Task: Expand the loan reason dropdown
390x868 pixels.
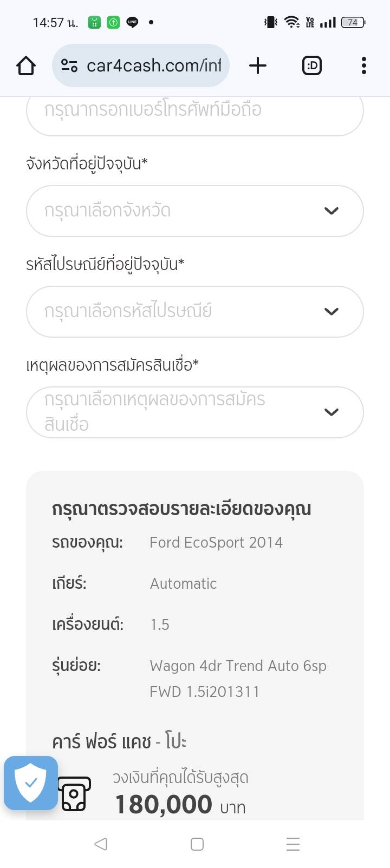Action: pos(184,412)
